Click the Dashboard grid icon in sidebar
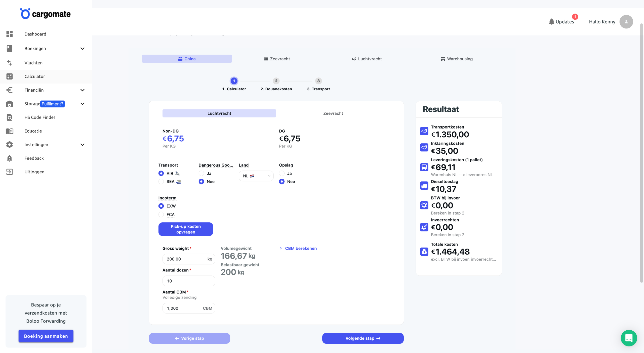 click(x=10, y=34)
